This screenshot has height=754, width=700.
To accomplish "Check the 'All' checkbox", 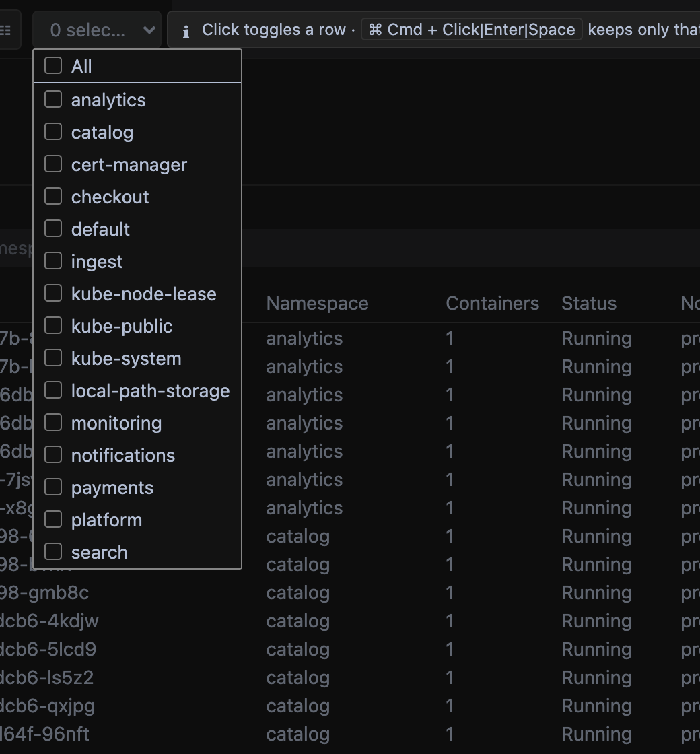I will (x=53, y=66).
